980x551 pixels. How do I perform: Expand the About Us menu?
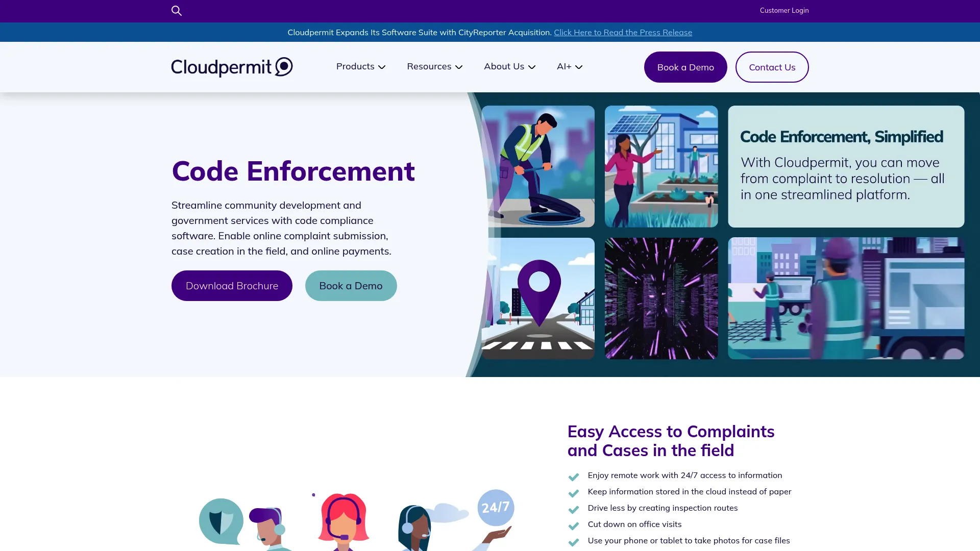(x=509, y=66)
